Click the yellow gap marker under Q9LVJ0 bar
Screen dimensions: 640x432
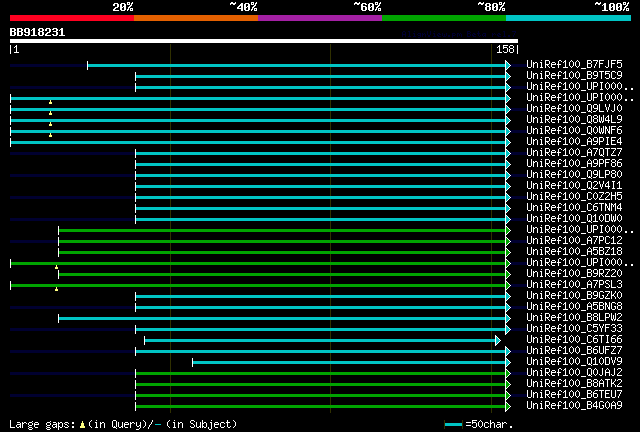pyautogui.click(x=51, y=113)
